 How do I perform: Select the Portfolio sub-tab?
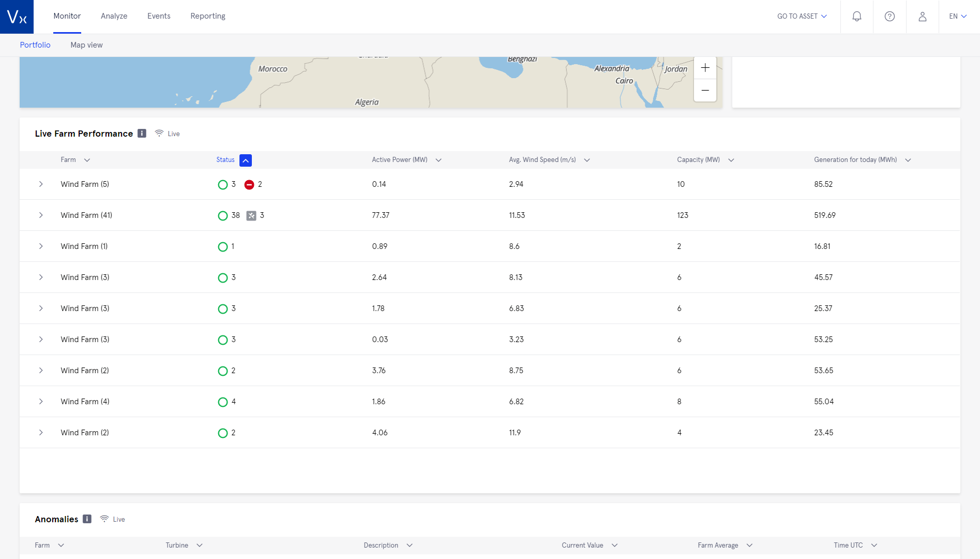[35, 45]
